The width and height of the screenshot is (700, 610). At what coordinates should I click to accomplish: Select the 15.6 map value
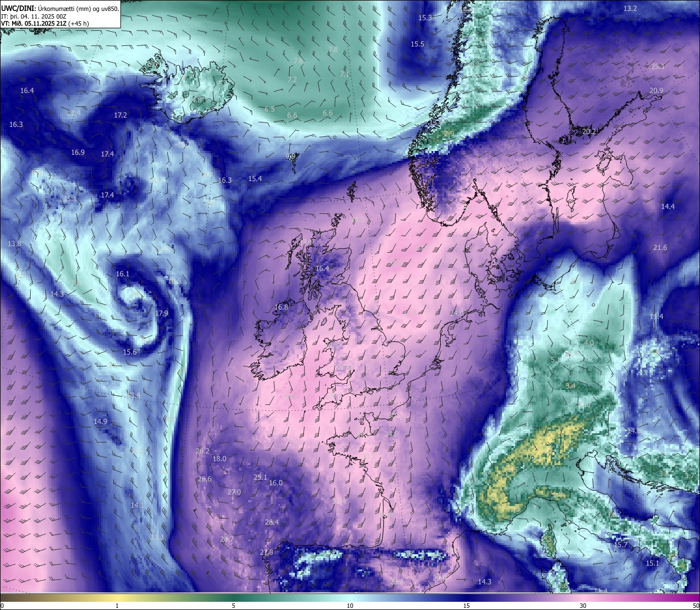click(130, 352)
